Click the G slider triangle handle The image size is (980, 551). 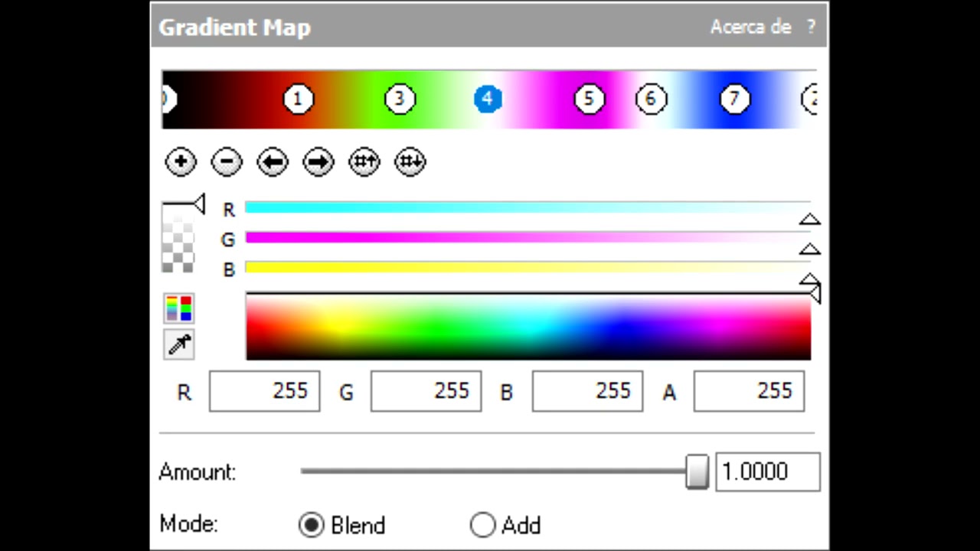coord(810,249)
